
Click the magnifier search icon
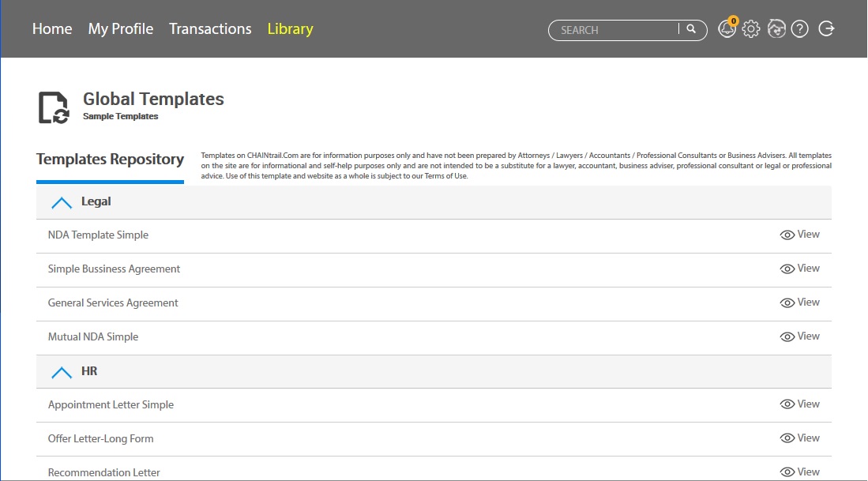point(691,30)
